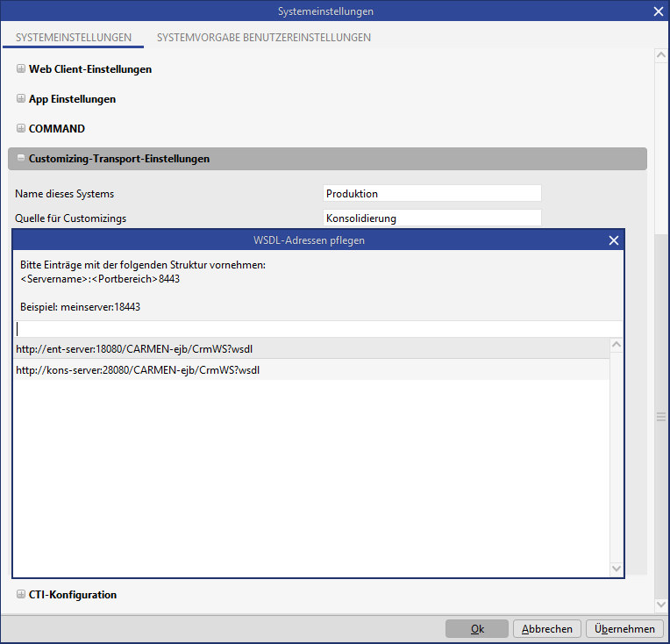Screen dimensions: 670x644
Task: Collapse the Customizing-Transport-Einstellungen section
Action: (21, 159)
